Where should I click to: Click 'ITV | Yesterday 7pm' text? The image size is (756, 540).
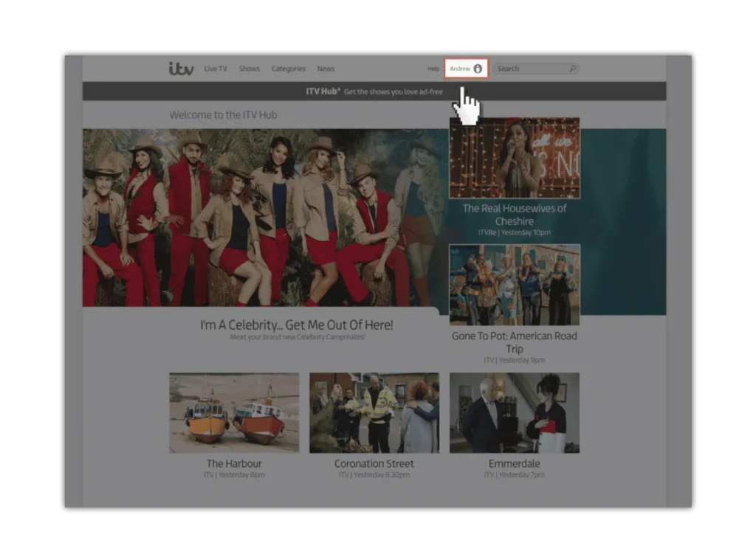(x=515, y=474)
